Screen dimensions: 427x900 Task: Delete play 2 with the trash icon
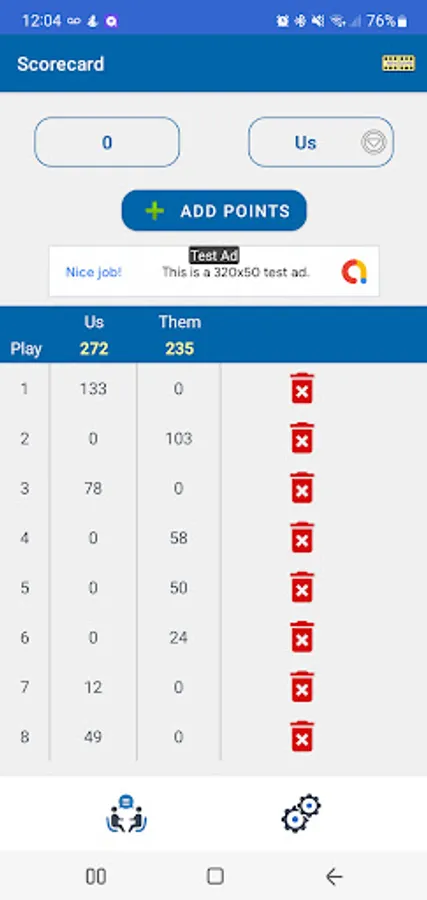click(302, 439)
